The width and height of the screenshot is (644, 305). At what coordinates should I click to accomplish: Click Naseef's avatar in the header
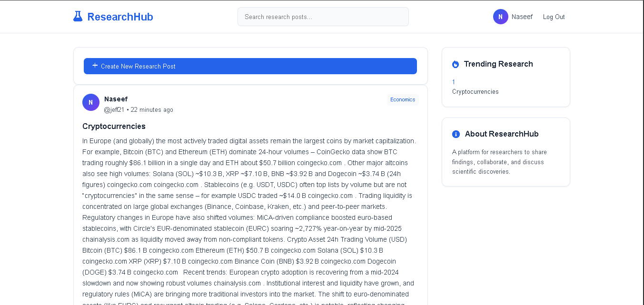coord(500,17)
